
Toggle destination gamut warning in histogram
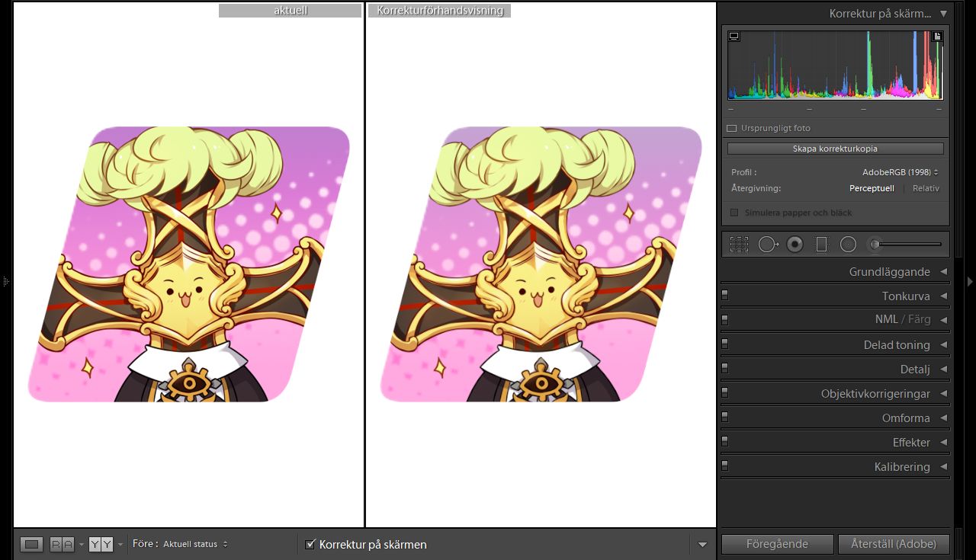point(938,36)
